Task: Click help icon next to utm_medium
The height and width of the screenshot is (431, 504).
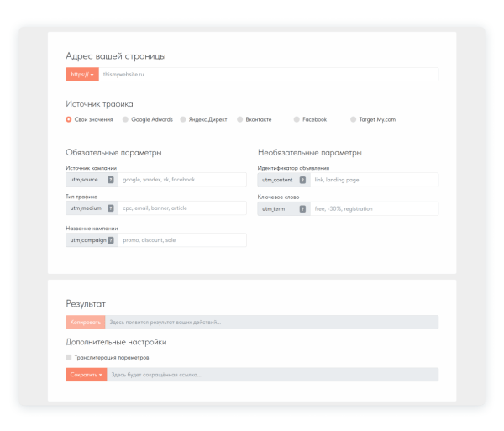Action: 111,208
